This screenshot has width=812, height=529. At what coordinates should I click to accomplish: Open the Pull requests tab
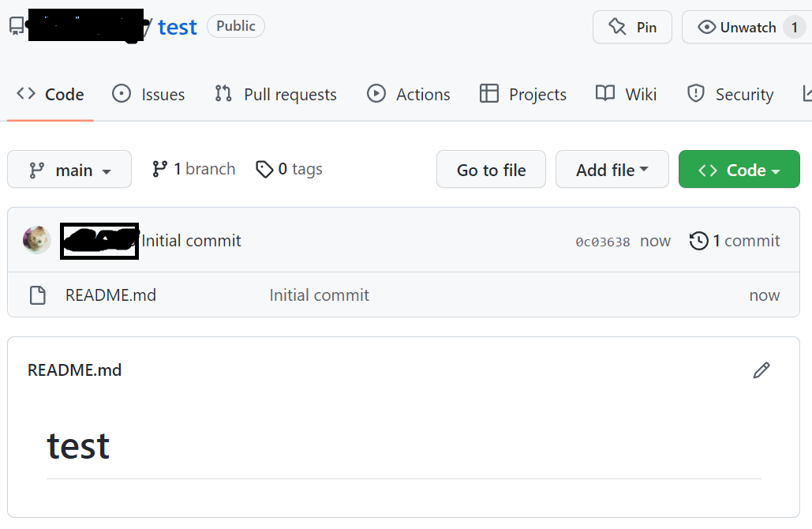click(x=275, y=94)
